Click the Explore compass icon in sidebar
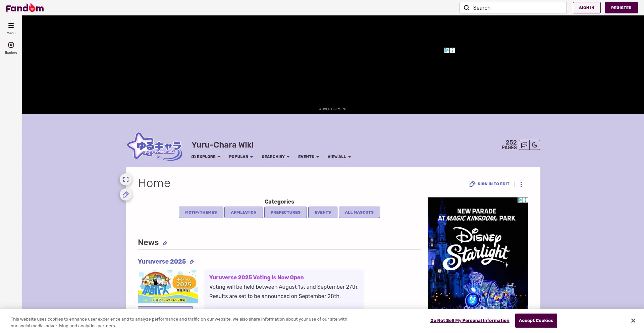 11,45
